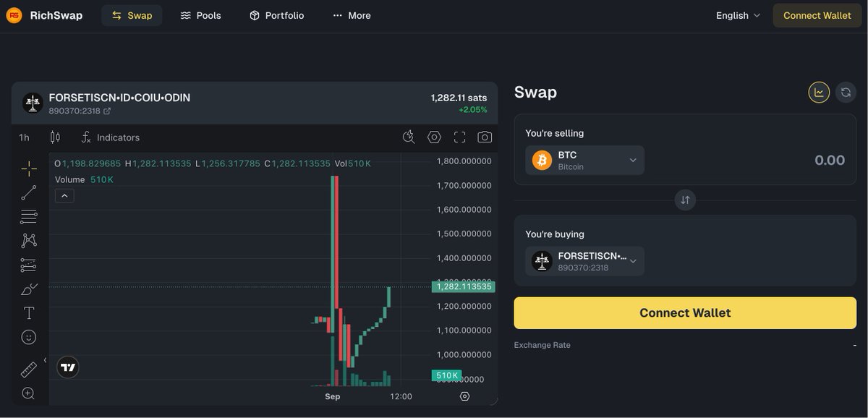
Task: Open the More menu
Action: click(x=352, y=15)
